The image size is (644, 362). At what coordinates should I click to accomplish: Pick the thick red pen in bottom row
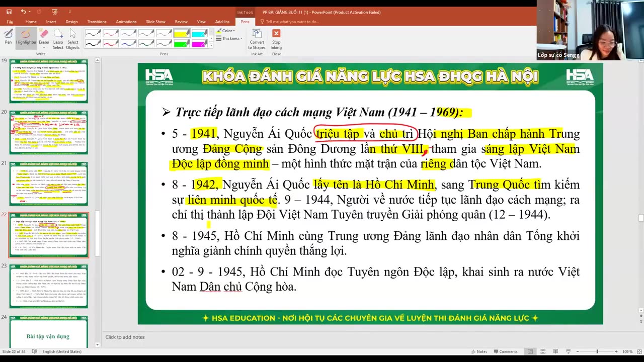pyautogui.click(x=111, y=43)
